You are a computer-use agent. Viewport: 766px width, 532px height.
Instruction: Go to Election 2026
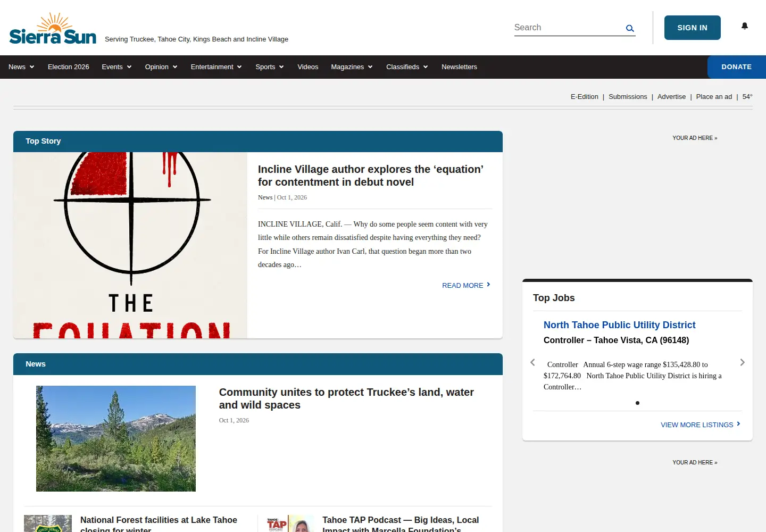pyautogui.click(x=69, y=67)
